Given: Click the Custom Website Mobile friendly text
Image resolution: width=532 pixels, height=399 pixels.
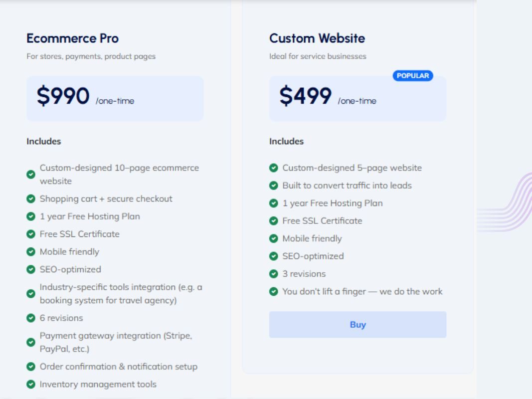Looking at the screenshot, I should pos(312,238).
